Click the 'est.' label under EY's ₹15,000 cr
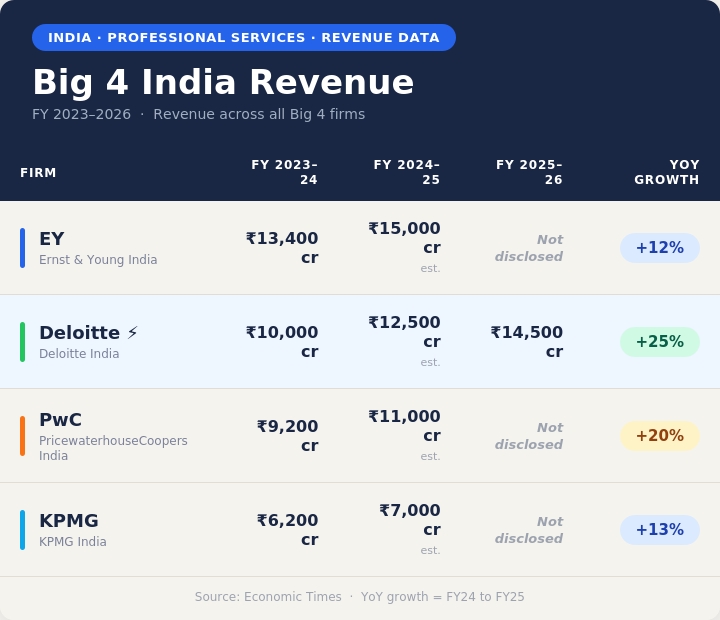 click(430, 268)
